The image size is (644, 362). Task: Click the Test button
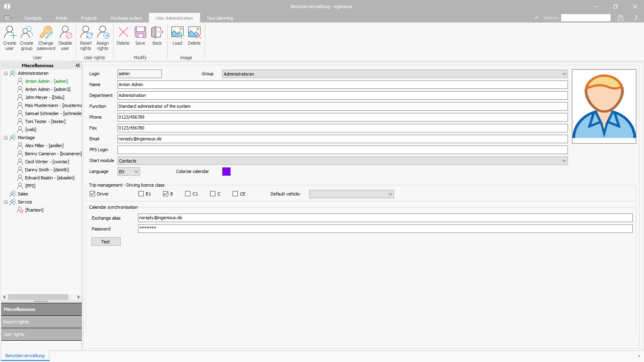click(x=105, y=242)
